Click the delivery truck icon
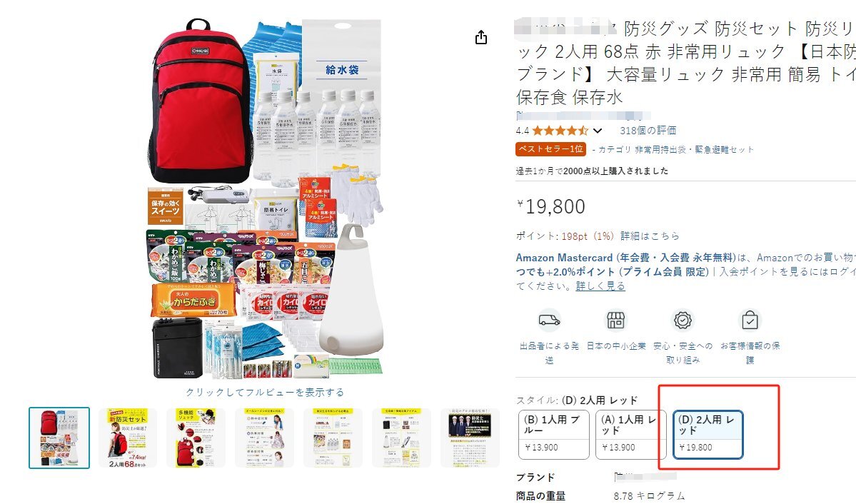The width and height of the screenshot is (856, 504). [x=549, y=321]
